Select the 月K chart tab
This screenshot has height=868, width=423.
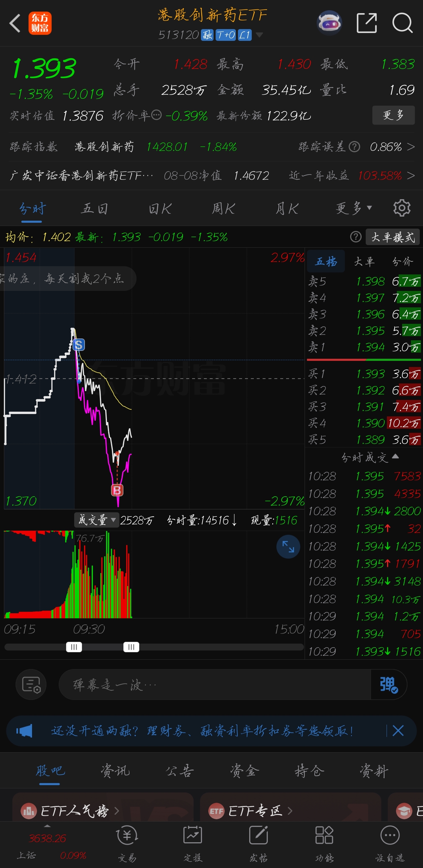pos(287,209)
